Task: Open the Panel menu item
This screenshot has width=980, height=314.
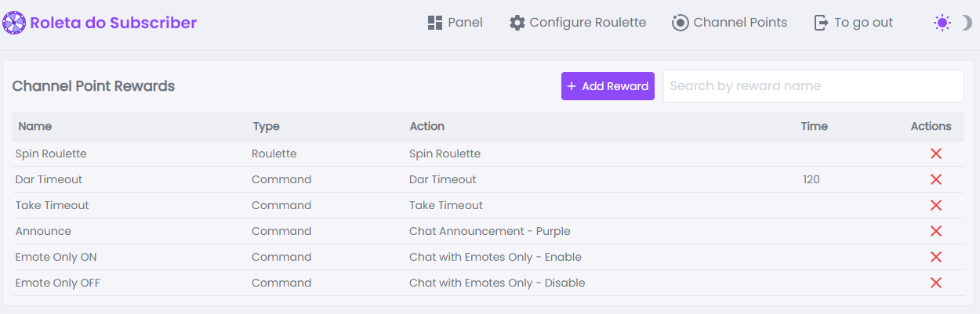Action: click(456, 23)
